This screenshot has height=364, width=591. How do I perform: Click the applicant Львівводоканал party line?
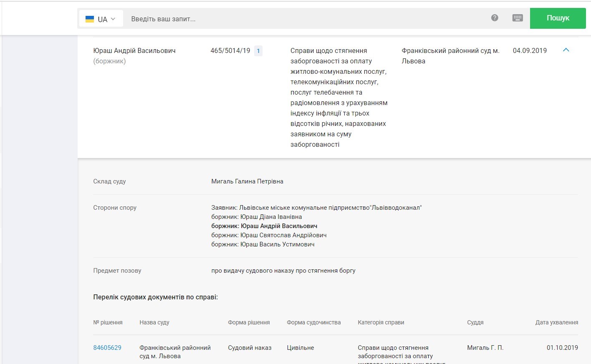(316, 208)
